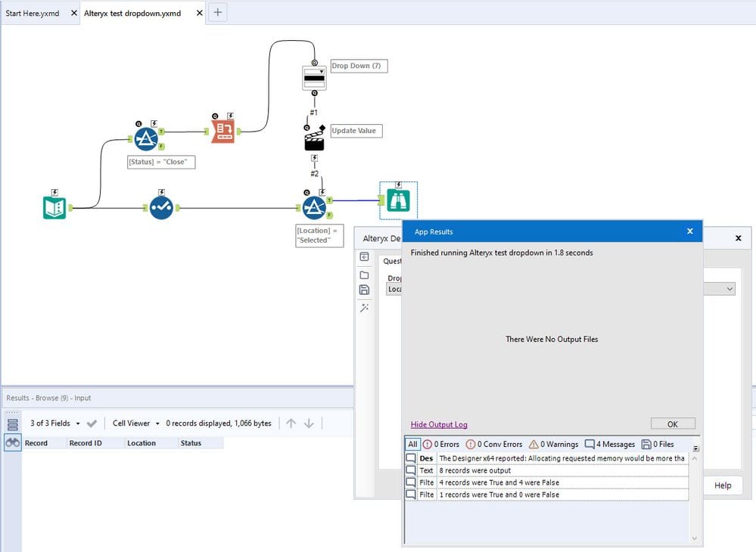Click the Hide Output Log link
The image size is (756, 552).
coord(439,424)
